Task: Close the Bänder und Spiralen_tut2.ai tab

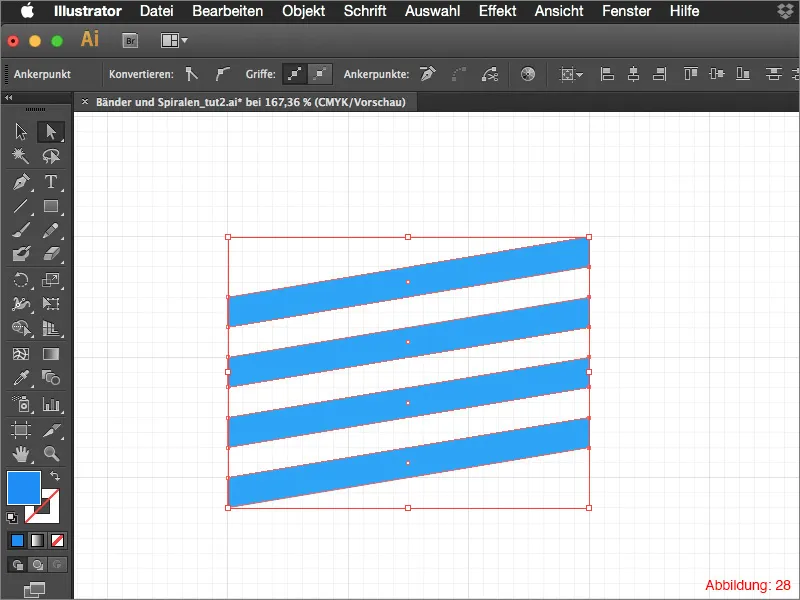Action: pyautogui.click(x=85, y=102)
